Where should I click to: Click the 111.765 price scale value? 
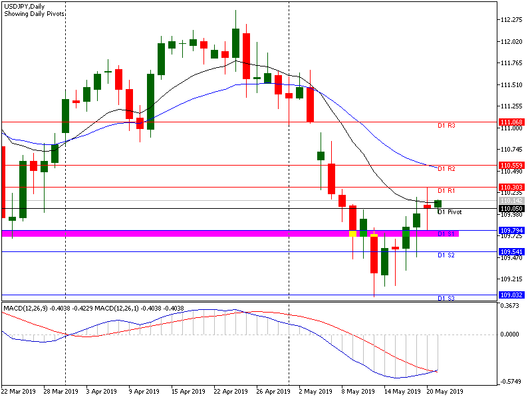click(511, 63)
